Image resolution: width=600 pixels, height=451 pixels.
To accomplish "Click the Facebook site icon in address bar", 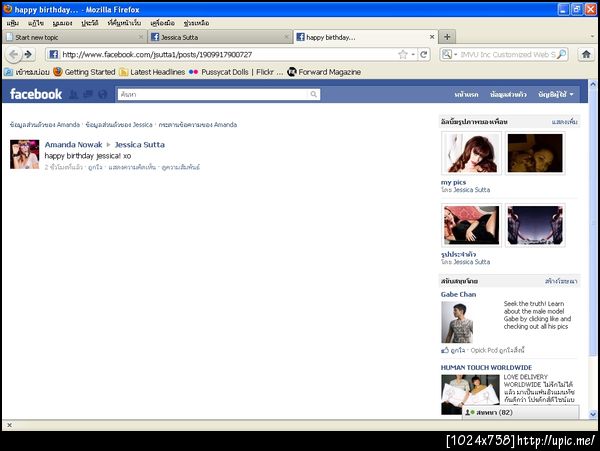I will [x=54, y=54].
